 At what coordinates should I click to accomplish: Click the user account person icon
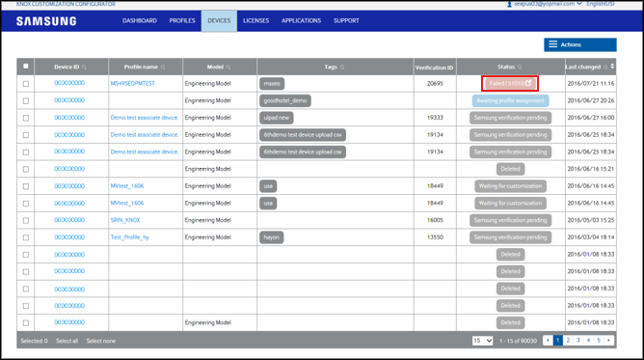click(509, 4)
